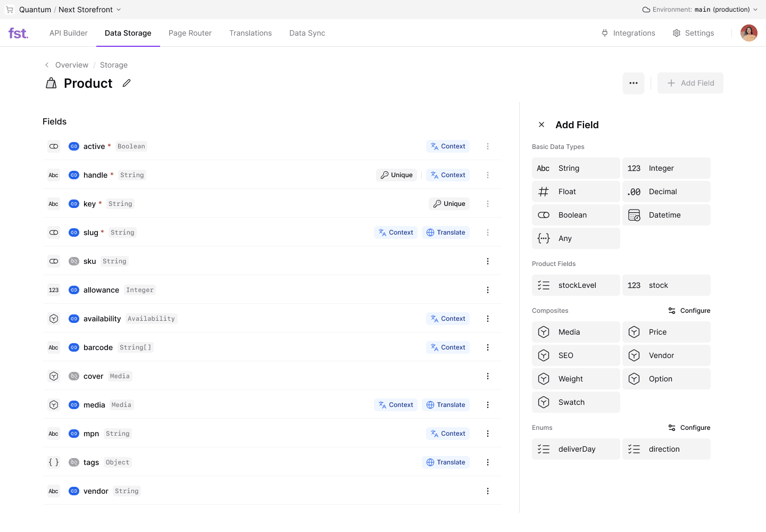Screen dimensions: 766x532
Task: Expand the Environment main (production) dropdown
Action: tap(700, 10)
